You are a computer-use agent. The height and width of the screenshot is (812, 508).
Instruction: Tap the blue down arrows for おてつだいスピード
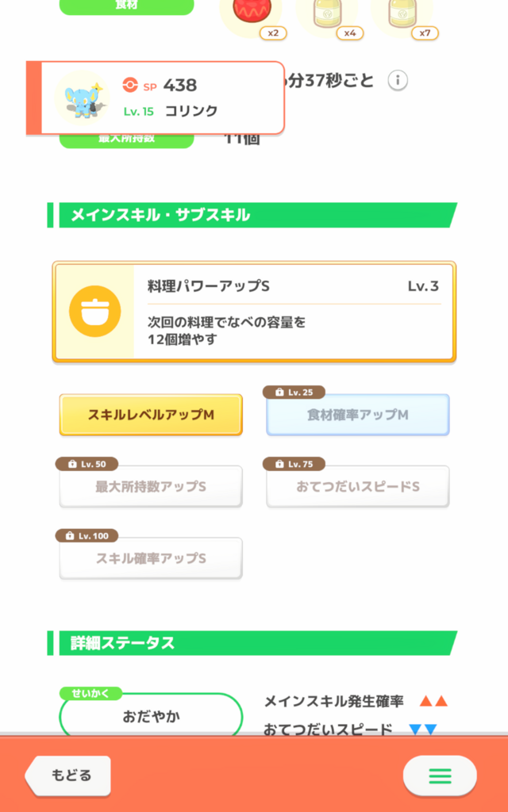(x=422, y=729)
